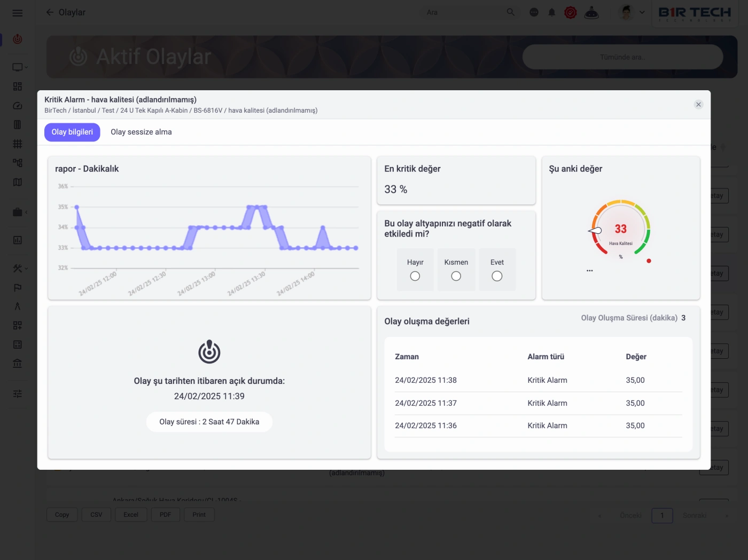Open the hierarchy tree sidebar icon
Screen dimensions: 748x560
[18, 163]
